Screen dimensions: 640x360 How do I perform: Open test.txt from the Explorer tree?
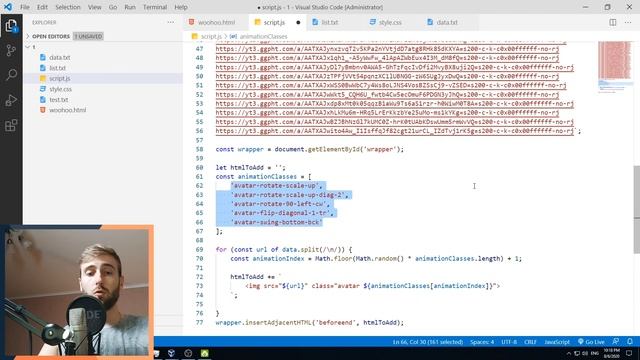pyautogui.click(x=58, y=100)
